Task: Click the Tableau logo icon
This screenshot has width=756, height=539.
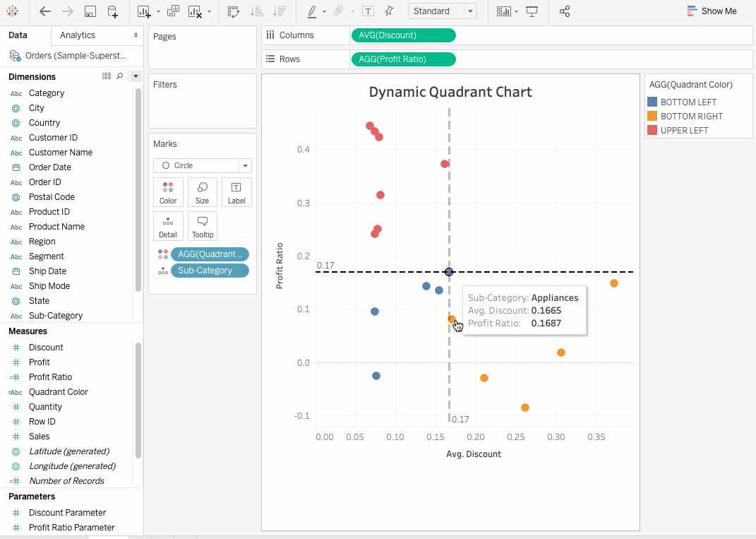Action: coord(13,11)
